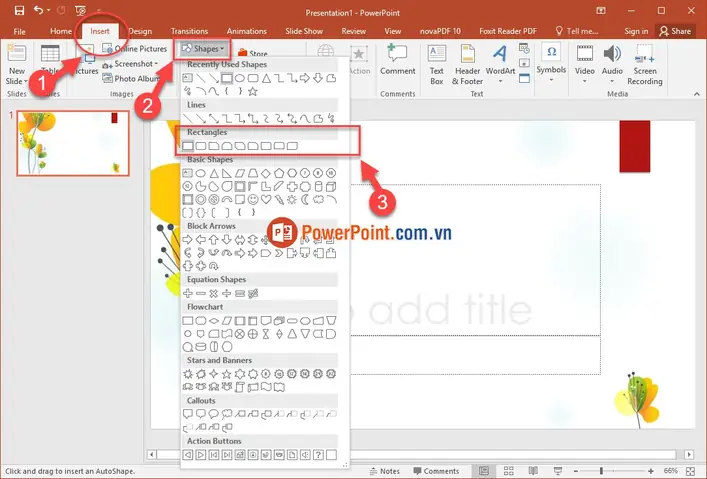Open Header & Footer dialog

click(x=467, y=65)
